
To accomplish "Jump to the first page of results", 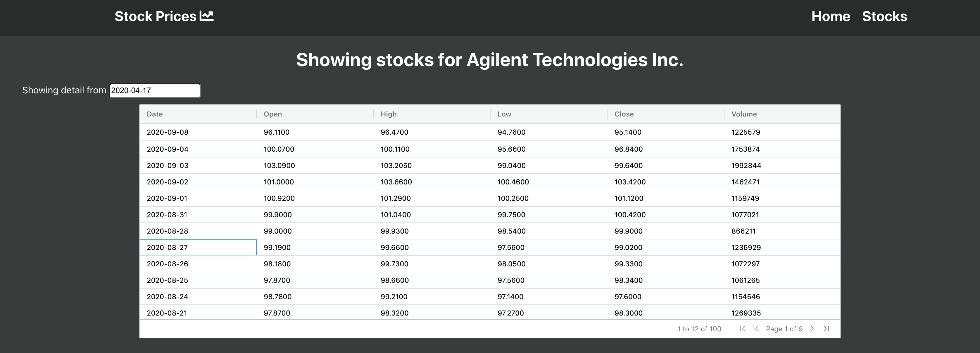I will [x=742, y=328].
